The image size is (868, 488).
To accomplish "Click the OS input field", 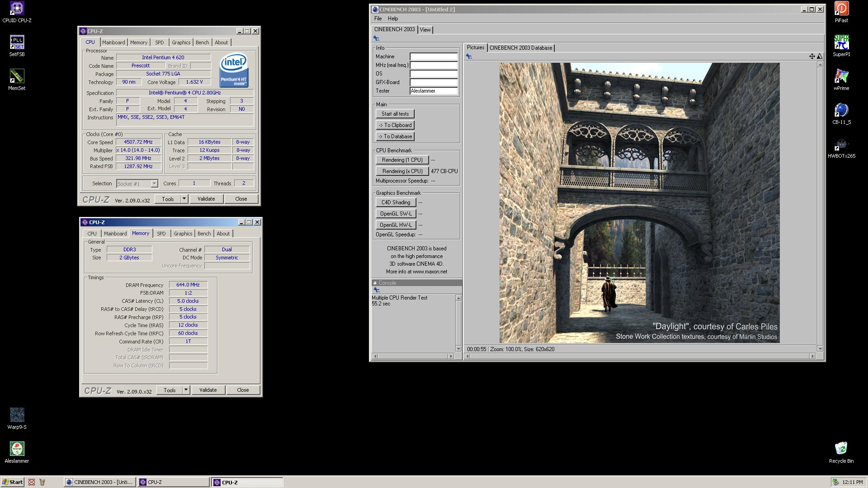I will click(x=434, y=74).
